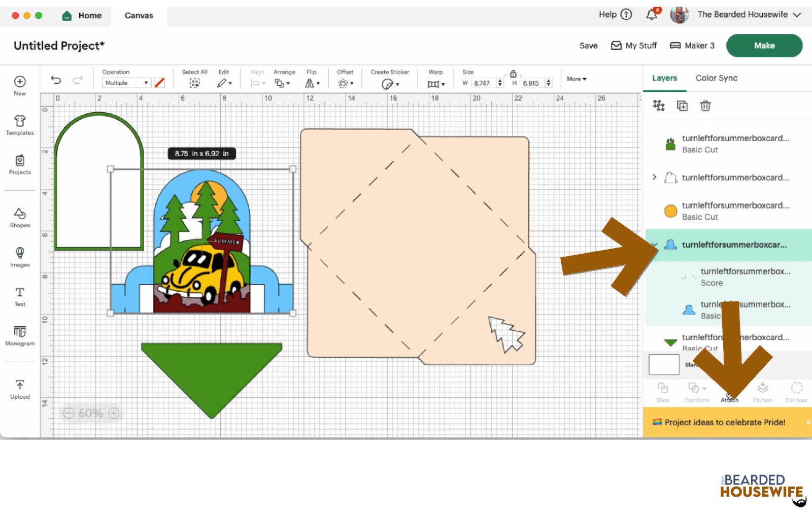
Task: Expand the second turnleftforsummerboxcard group
Action: 654,177
